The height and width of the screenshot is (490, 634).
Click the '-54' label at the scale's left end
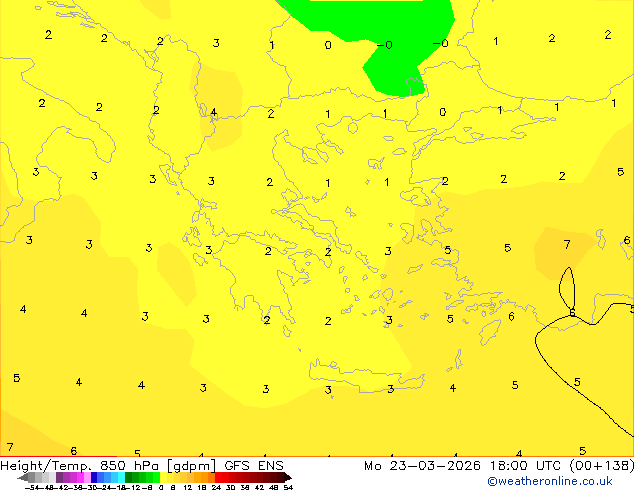32,487
